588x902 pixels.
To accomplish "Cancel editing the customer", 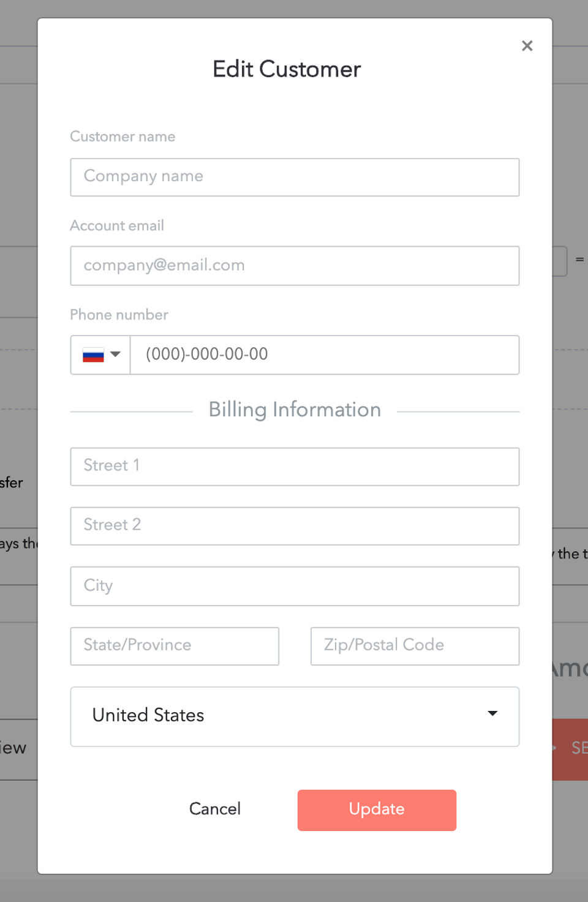I will click(215, 809).
